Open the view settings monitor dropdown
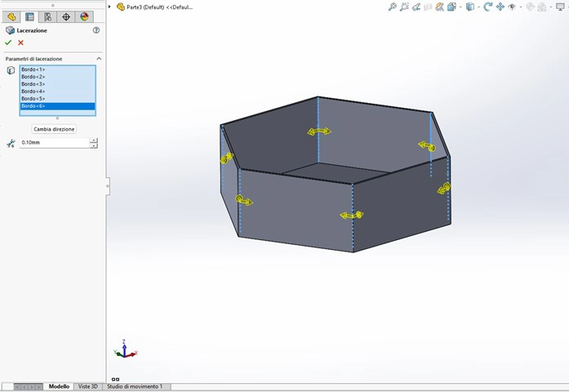 click(x=558, y=7)
